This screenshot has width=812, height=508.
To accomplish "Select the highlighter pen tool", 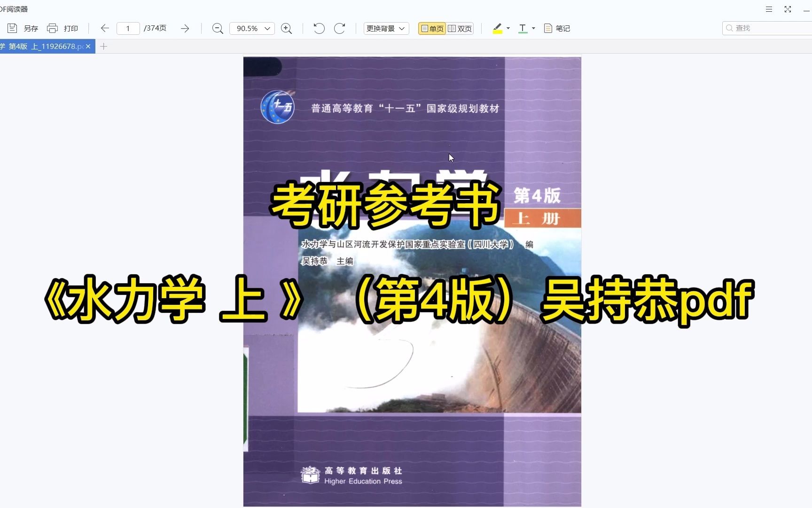I will tap(497, 28).
